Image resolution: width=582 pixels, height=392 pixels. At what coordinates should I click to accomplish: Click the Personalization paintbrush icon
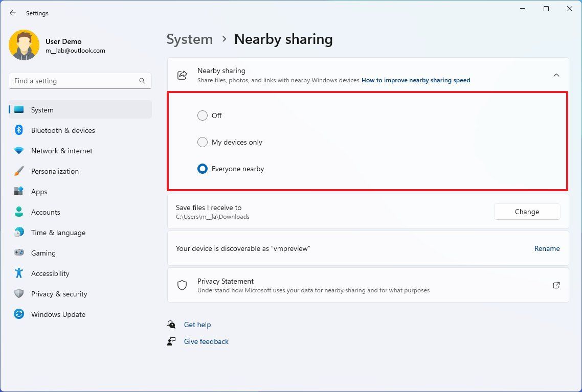click(x=18, y=171)
